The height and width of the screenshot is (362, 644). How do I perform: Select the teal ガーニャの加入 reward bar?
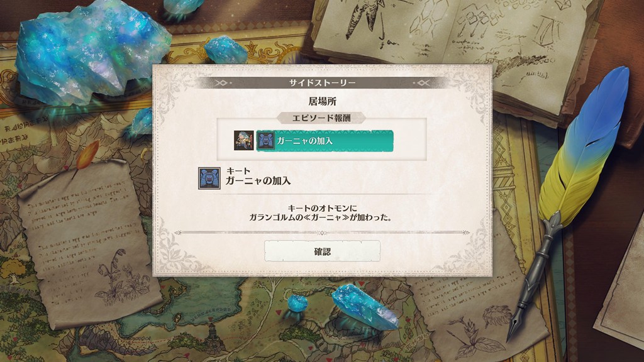325,141
